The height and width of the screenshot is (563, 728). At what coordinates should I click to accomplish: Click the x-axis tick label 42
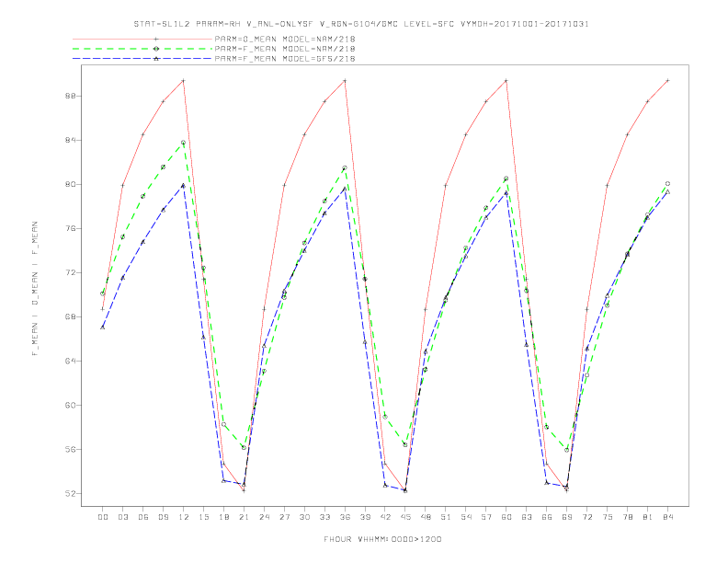(385, 517)
